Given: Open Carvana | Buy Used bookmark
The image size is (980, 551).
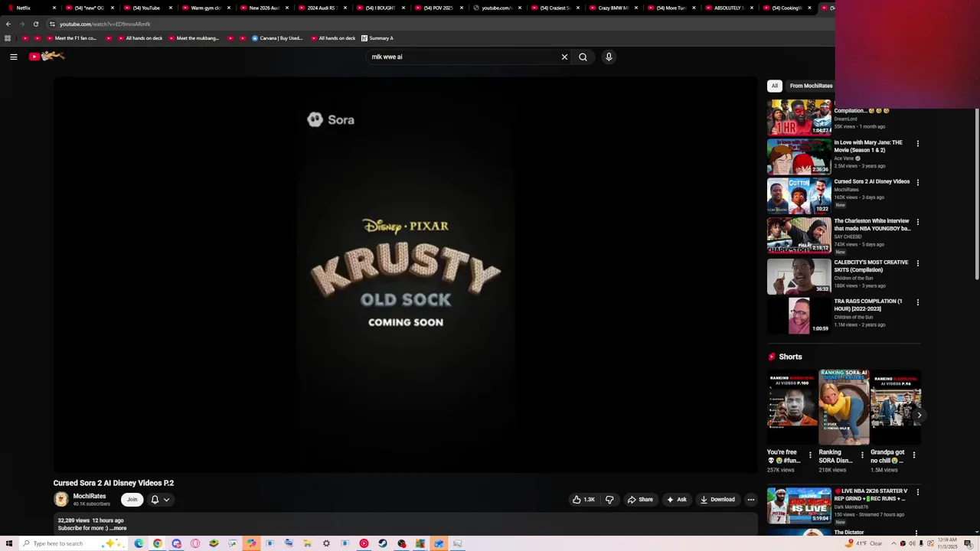Looking at the screenshot, I should pos(276,38).
